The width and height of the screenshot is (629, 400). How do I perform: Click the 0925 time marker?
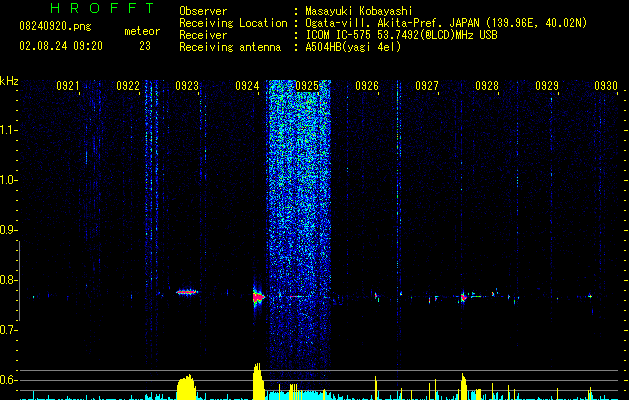pyautogui.click(x=307, y=86)
